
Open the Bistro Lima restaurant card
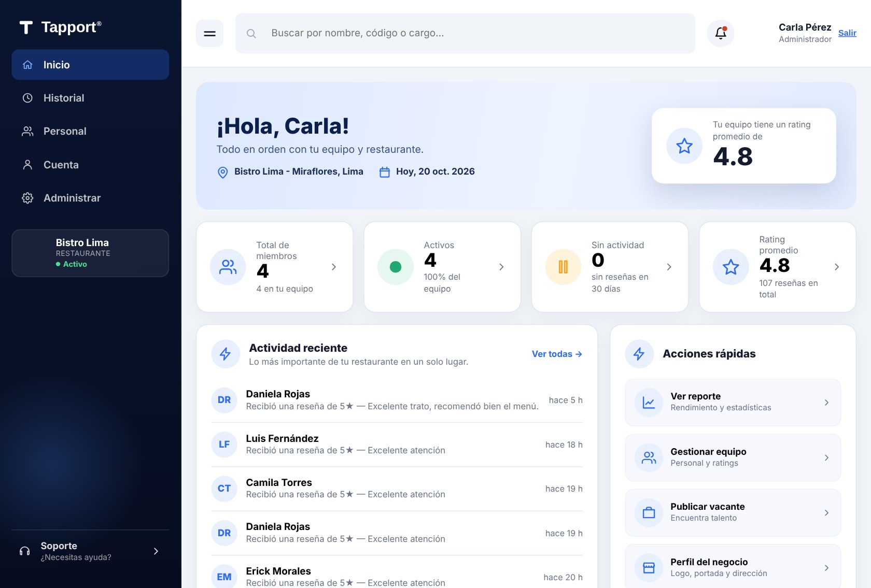[x=90, y=253]
